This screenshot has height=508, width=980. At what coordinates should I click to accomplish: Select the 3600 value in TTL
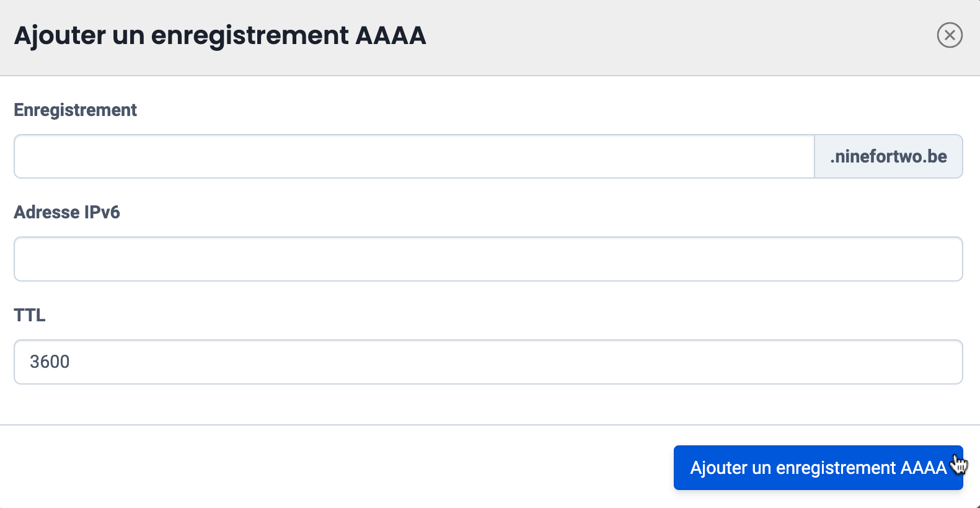point(50,362)
